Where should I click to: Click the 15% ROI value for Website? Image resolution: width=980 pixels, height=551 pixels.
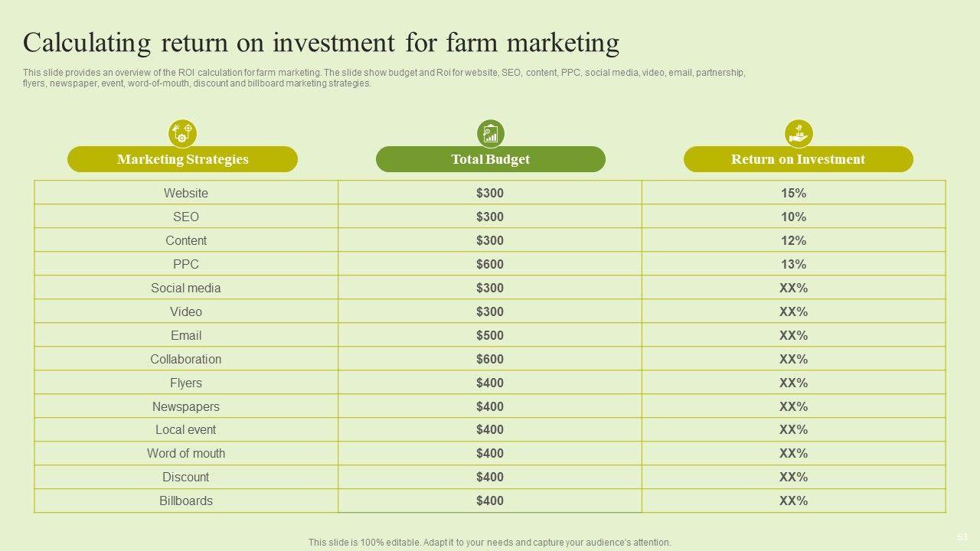793,193
